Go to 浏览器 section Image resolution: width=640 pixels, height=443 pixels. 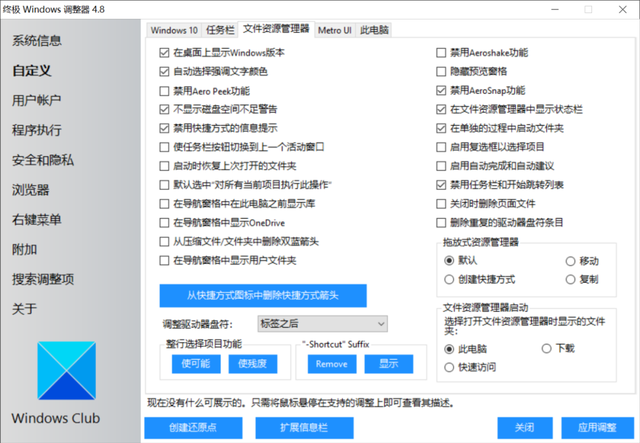pyautogui.click(x=31, y=190)
